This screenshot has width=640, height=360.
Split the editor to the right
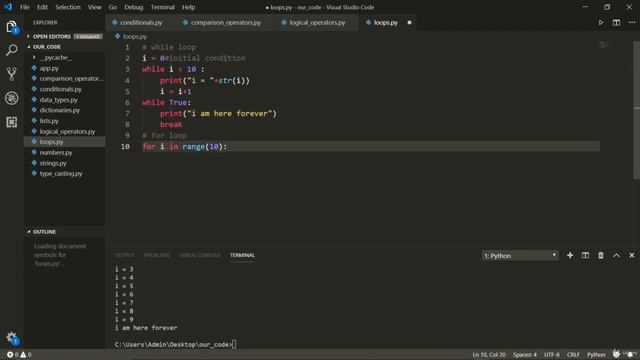pos(616,22)
